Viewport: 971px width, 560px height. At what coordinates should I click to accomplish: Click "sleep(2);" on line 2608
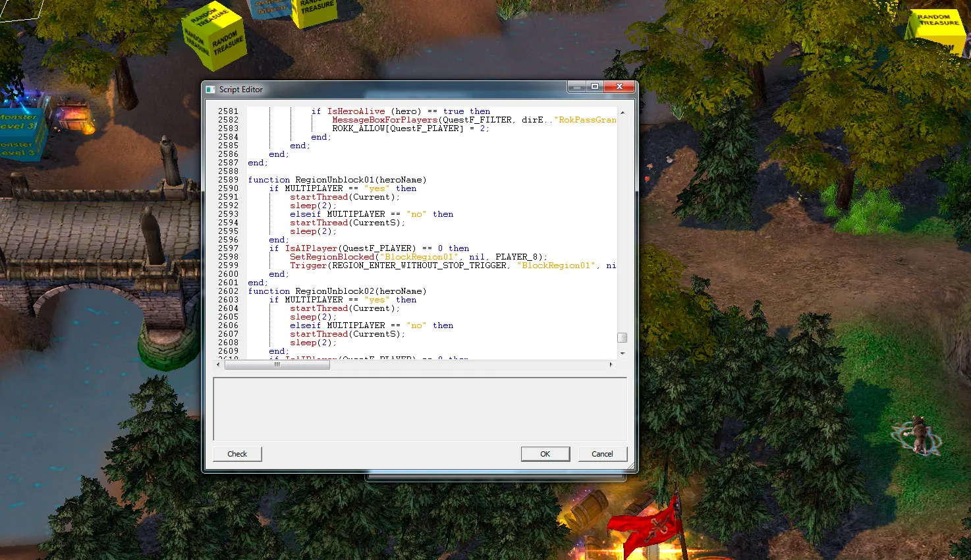click(314, 343)
